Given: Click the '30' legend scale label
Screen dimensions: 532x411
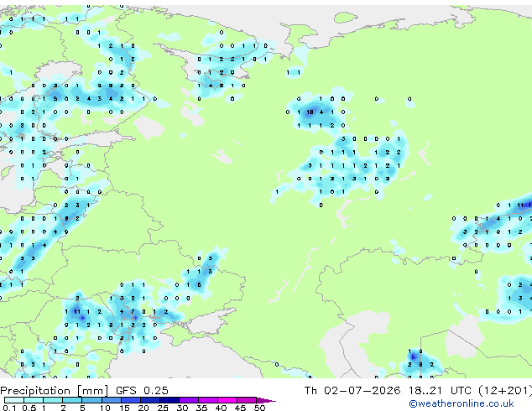Looking at the screenshot, I should coord(182,408).
